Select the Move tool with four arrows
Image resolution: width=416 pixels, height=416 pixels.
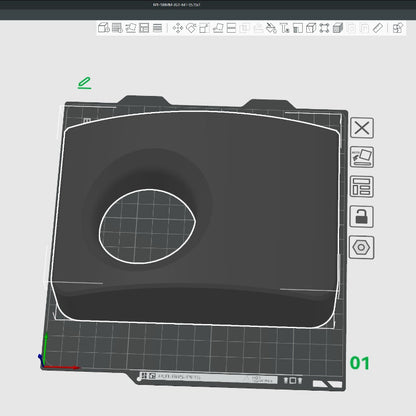(178, 28)
